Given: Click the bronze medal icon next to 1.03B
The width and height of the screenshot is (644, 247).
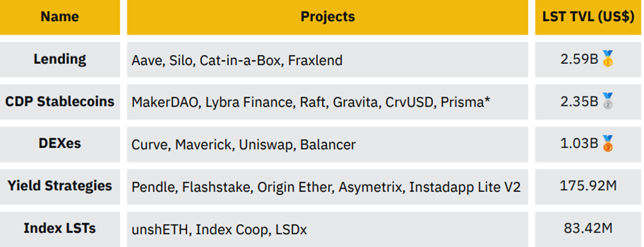Looking at the screenshot, I should (x=608, y=143).
